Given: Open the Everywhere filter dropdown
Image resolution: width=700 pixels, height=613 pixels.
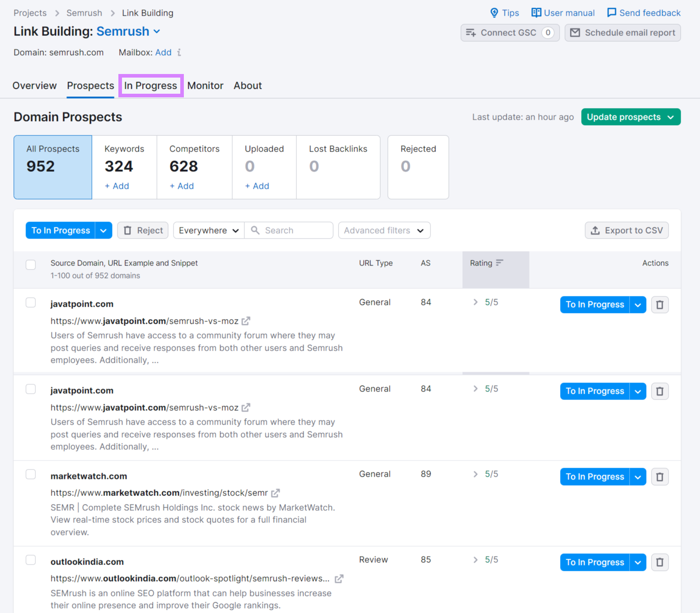Looking at the screenshot, I should [x=208, y=230].
